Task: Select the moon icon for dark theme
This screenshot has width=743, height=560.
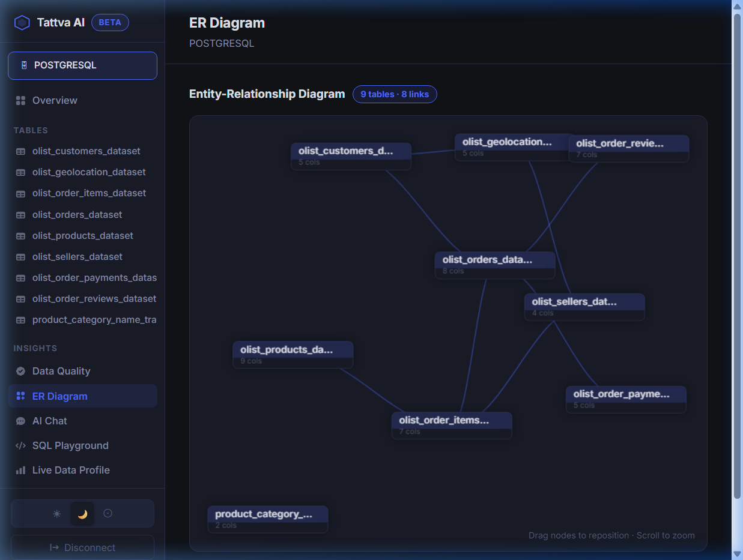Action: [82, 513]
